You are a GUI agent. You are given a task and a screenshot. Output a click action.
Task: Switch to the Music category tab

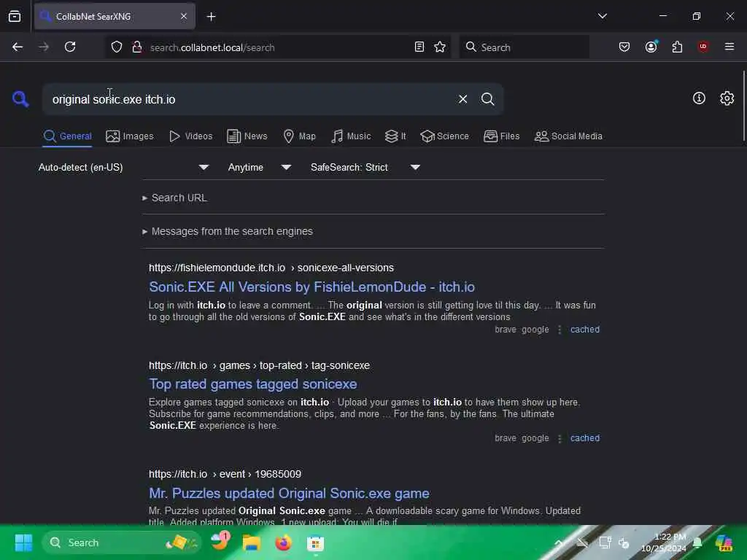351,136
